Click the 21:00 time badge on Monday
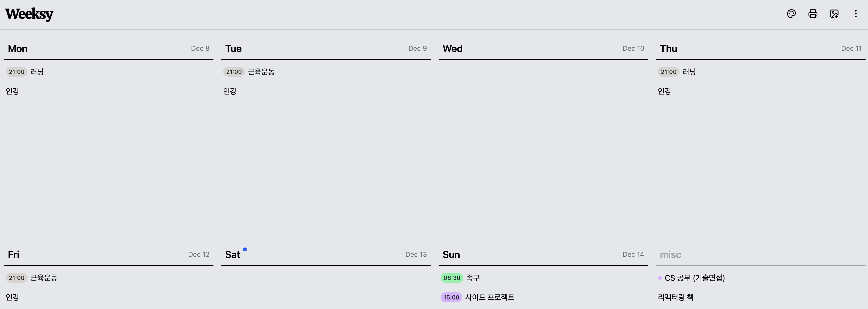This screenshot has width=868, height=309. (16, 72)
